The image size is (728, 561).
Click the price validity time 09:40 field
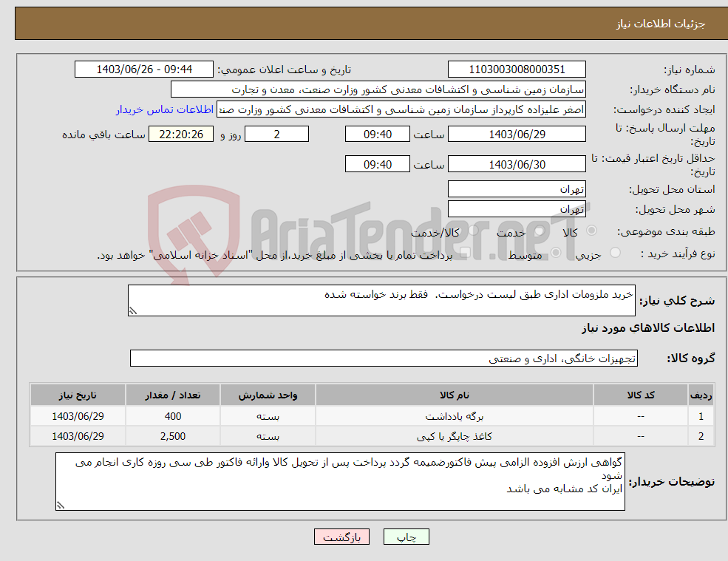(x=378, y=164)
